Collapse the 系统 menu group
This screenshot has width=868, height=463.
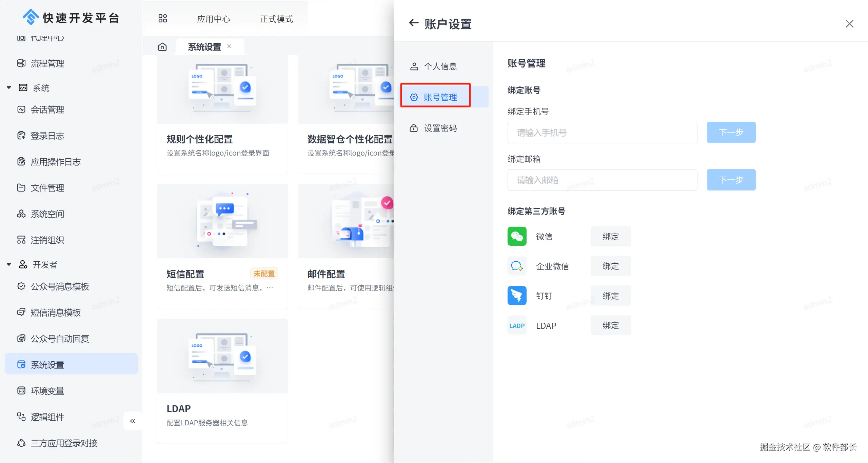(x=9, y=88)
